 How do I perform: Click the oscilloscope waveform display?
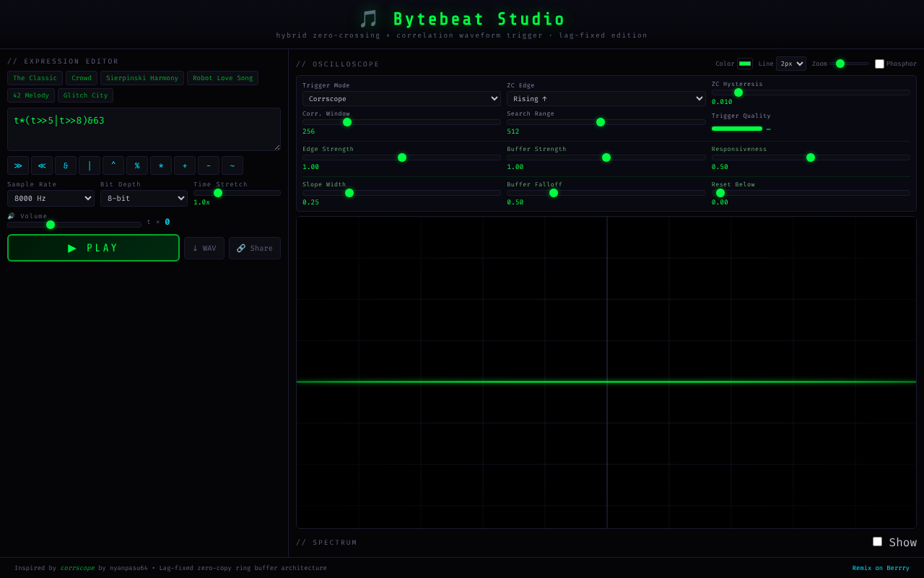pyautogui.click(x=606, y=372)
